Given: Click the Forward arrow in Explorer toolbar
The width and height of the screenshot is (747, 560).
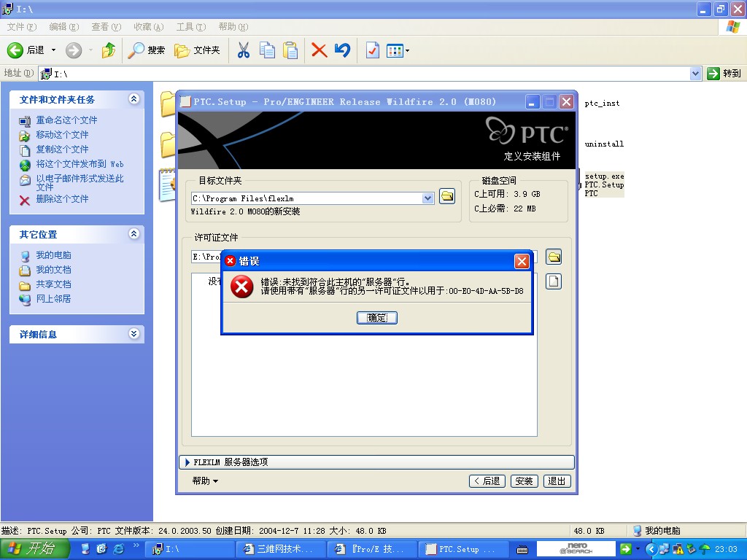Looking at the screenshot, I should click(74, 50).
